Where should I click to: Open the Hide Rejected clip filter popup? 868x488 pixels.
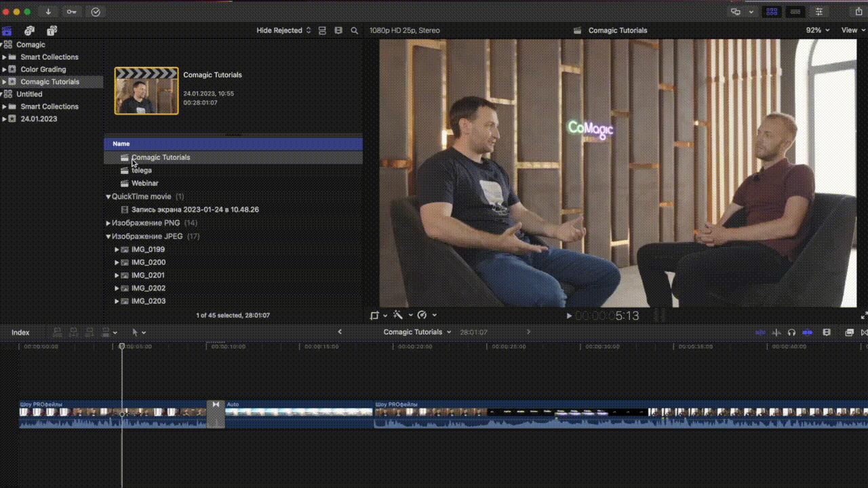[283, 30]
